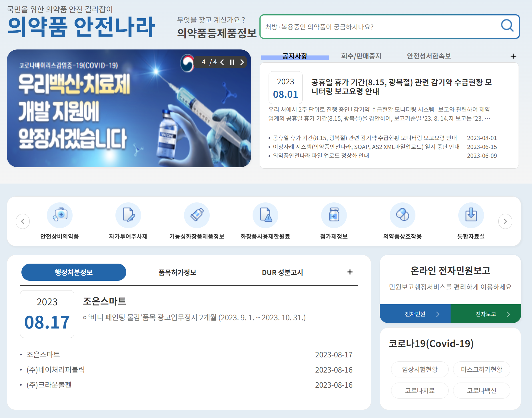The width and height of the screenshot is (532, 418).
Task: Open the 자가투여주사제 icon
Action: tap(128, 215)
